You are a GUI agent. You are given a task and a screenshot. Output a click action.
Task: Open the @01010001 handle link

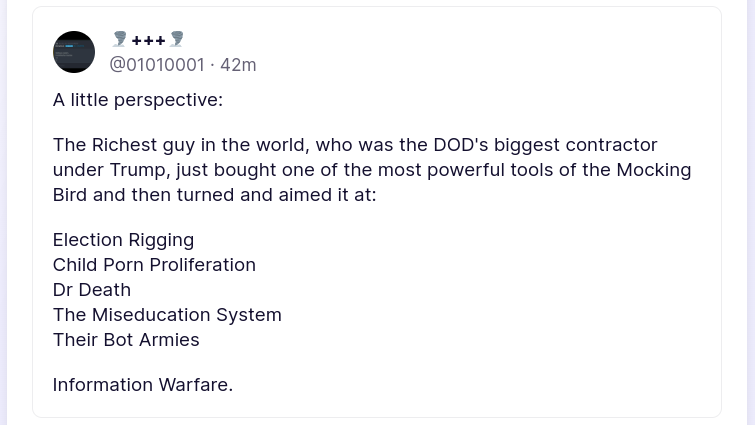[156, 65]
